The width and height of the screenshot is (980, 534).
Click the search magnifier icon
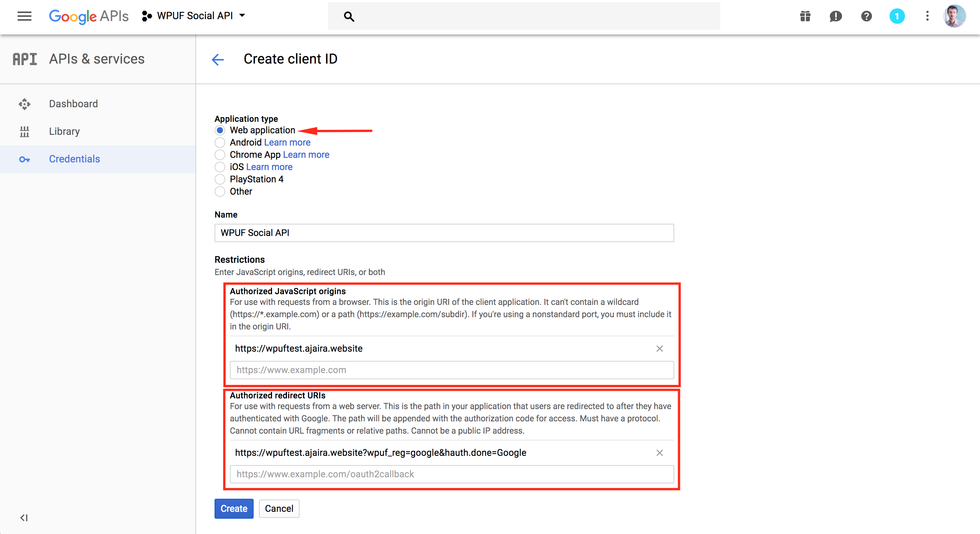349,16
